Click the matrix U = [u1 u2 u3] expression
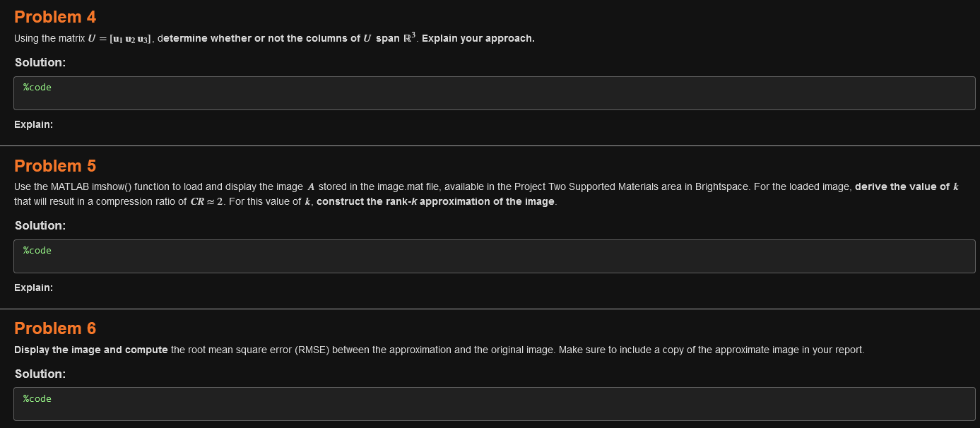This screenshot has height=428, width=980. (119, 38)
